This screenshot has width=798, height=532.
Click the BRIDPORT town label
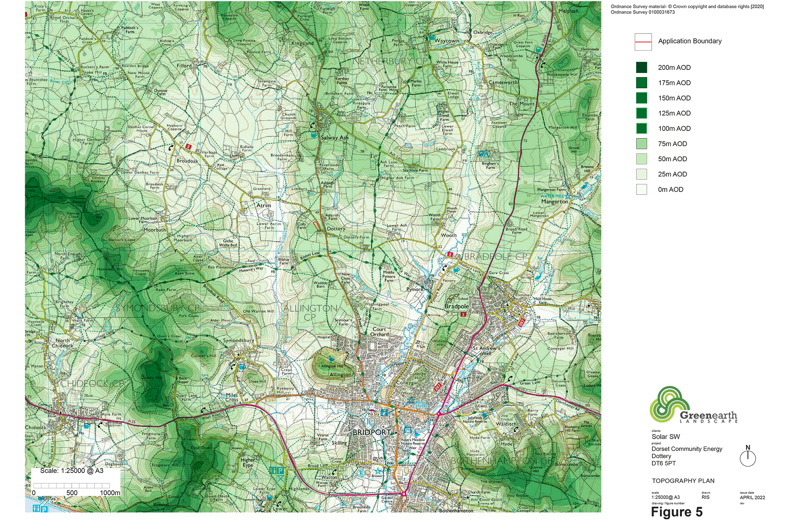click(371, 432)
